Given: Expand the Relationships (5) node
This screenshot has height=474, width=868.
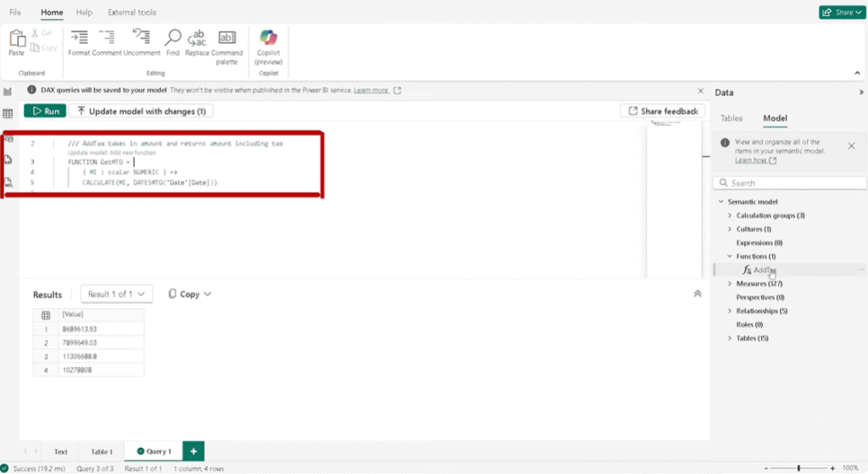Looking at the screenshot, I should click(730, 310).
